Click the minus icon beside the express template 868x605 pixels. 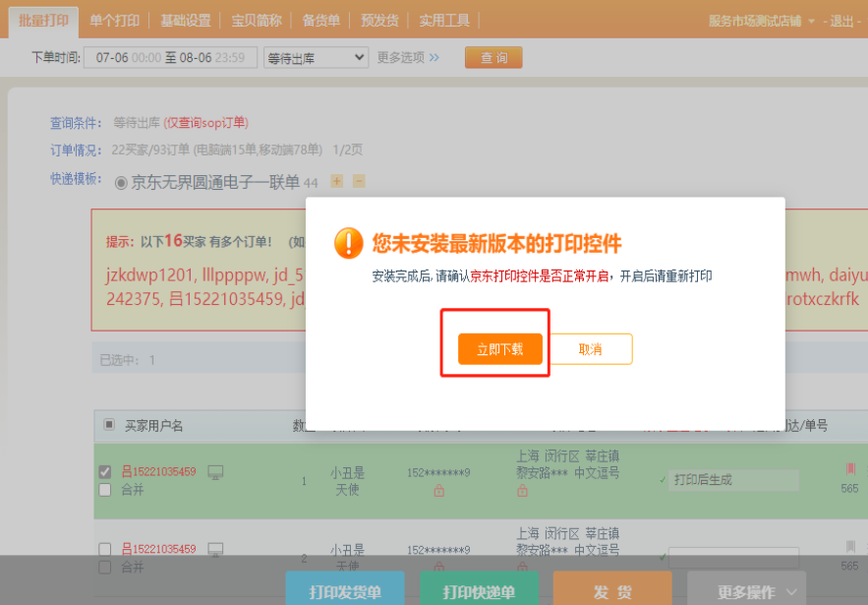359,181
